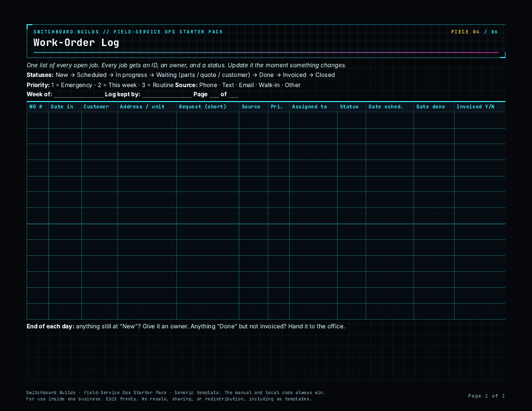
Task: Click the 'Priority:' label
Action: click(38, 85)
